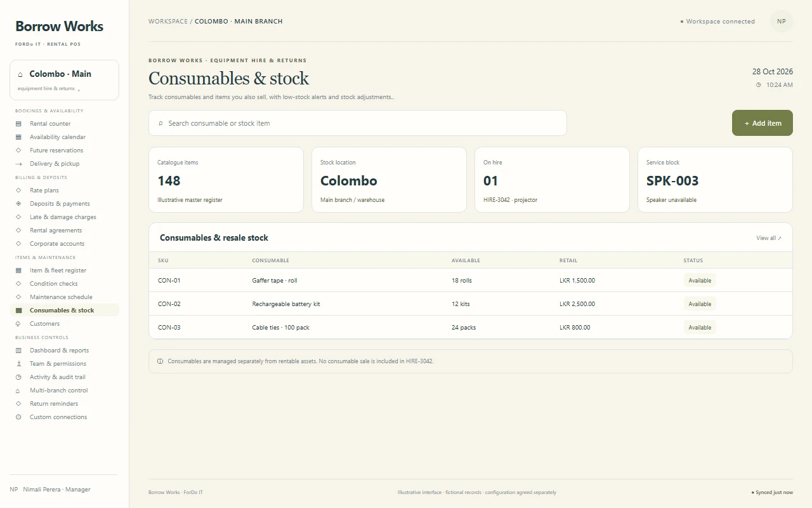Click the info icon in the notice bar
This screenshot has width=812, height=508.
point(160,361)
